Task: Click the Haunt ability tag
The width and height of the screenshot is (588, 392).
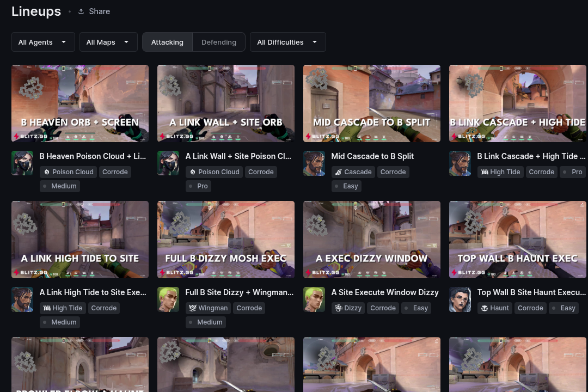Action: (494, 308)
